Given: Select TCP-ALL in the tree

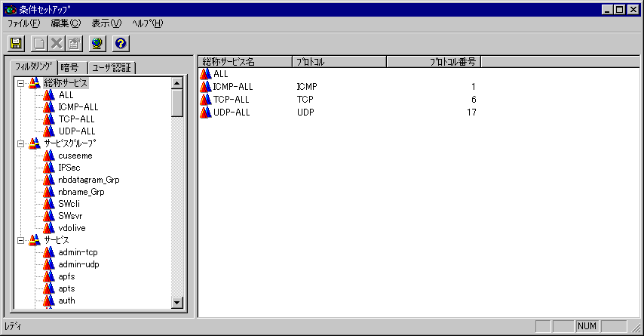Looking at the screenshot, I should tap(76, 119).
